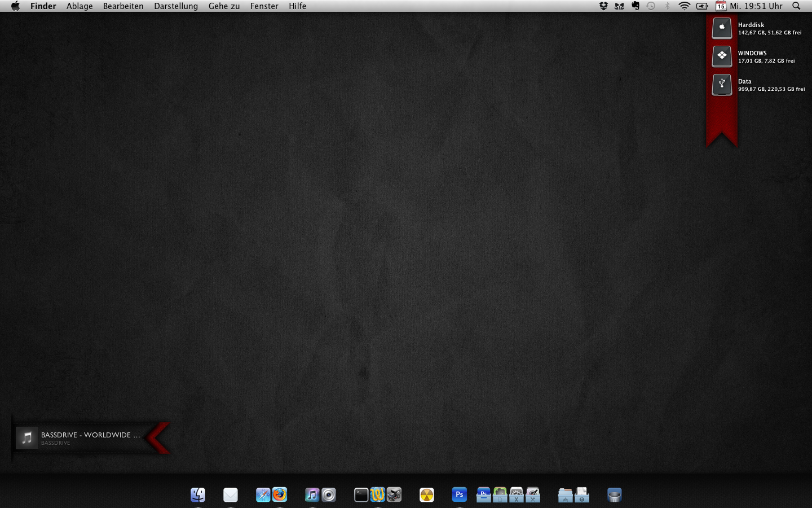This screenshot has width=812, height=508.
Task: Launch Photoshop from the Dock
Action: [460, 495]
